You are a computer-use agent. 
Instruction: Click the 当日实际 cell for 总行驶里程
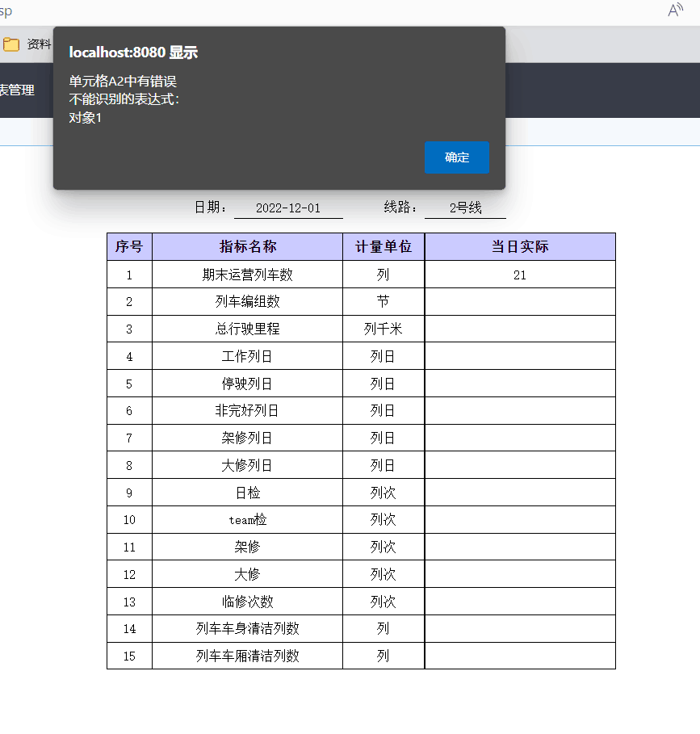click(519, 329)
